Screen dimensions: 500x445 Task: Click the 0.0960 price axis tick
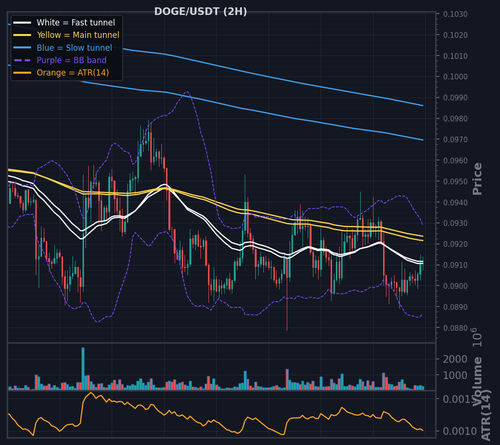455,161
